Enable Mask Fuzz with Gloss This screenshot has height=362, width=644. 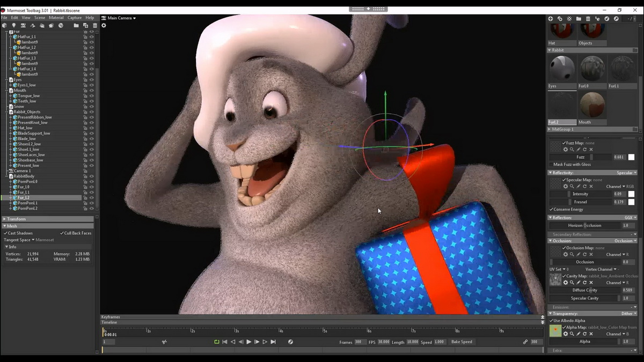pyautogui.click(x=551, y=165)
